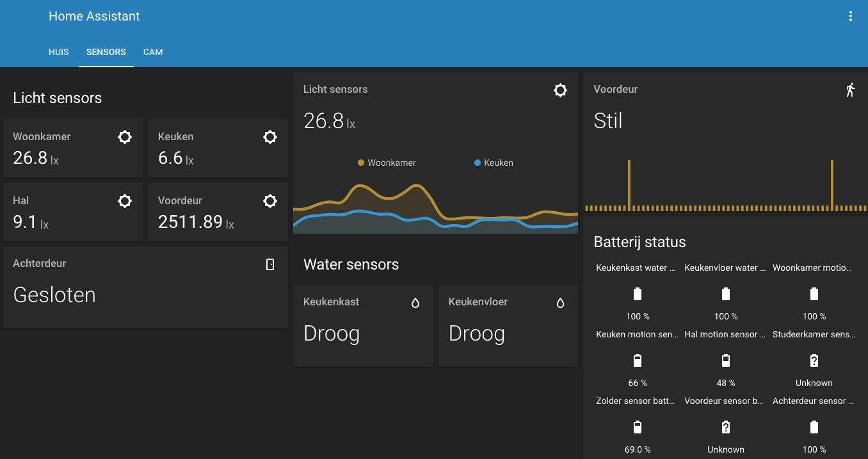Click the Keukenkast water drop icon
The height and width of the screenshot is (459, 868).
click(x=415, y=303)
